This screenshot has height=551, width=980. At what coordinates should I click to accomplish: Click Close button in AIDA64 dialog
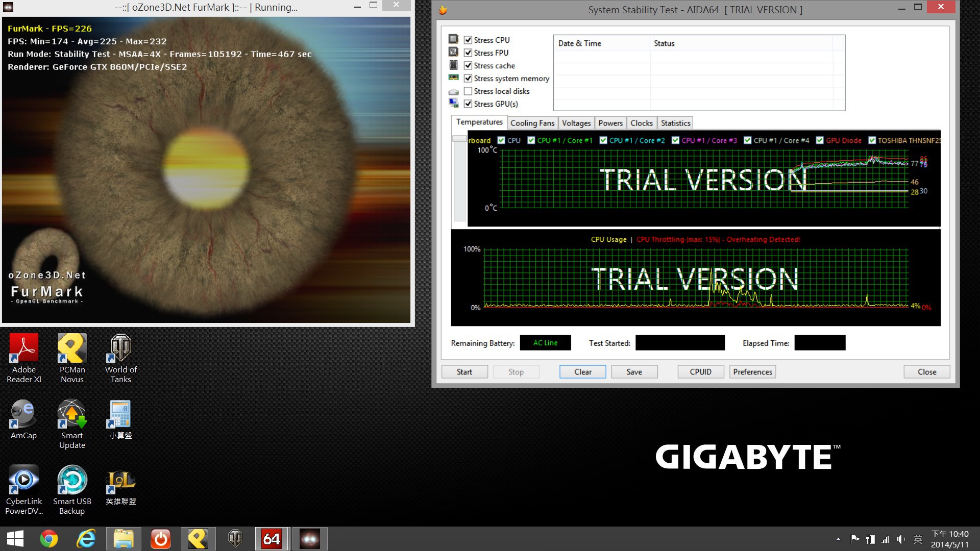[927, 372]
